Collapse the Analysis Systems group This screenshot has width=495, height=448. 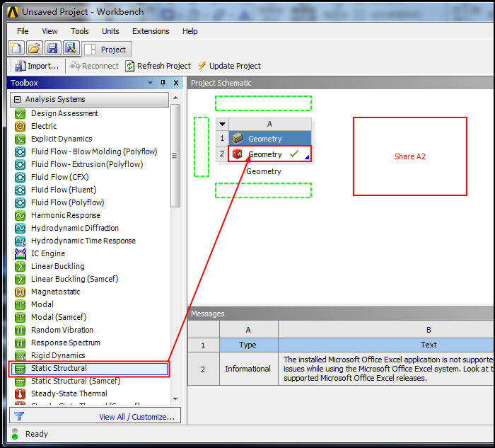18,100
